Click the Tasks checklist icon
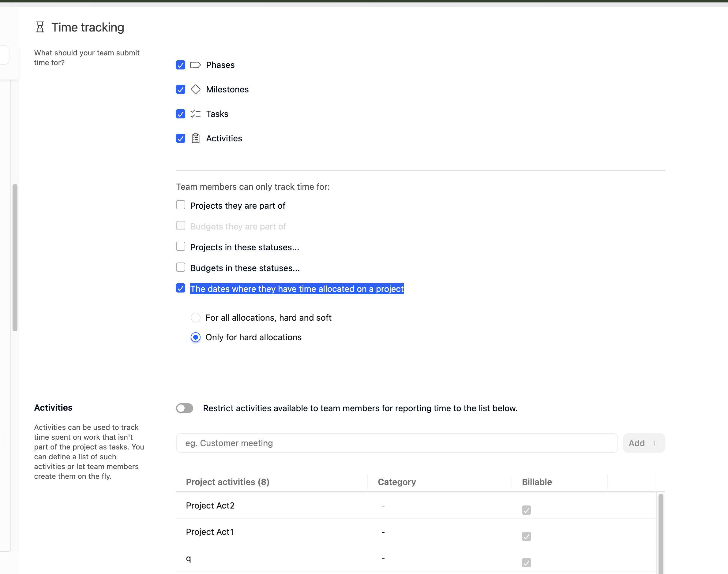This screenshot has width=728, height=574. click(195, 114)
